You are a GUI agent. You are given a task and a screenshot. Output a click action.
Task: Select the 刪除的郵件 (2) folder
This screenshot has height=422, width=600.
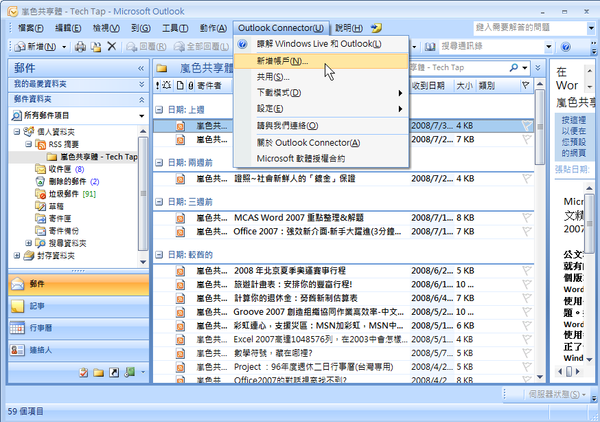[x=67, y=181]
